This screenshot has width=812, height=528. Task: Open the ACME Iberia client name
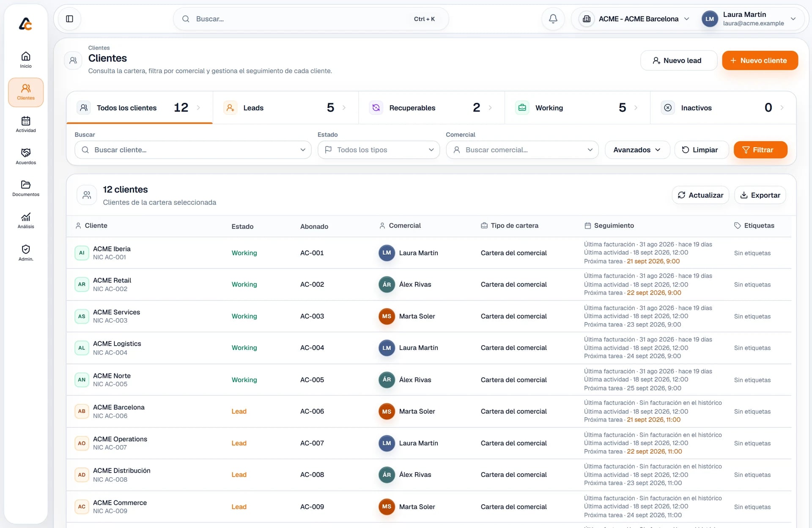click(112, 249)
